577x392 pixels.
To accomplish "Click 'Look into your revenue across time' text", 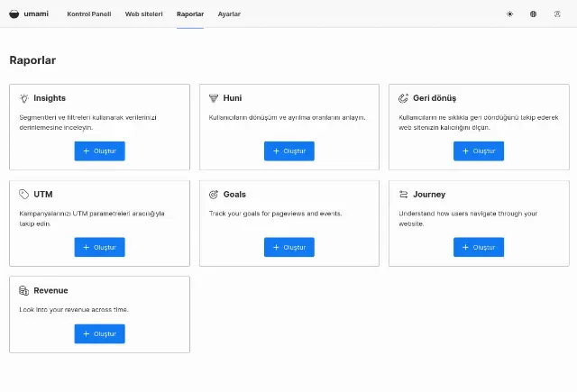I will 74,310.
